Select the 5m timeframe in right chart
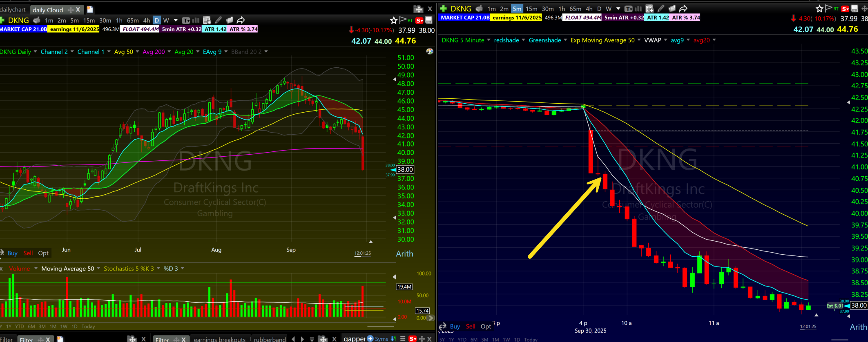Image resolution: width=868 pixels, height=342 pixels. [517, 9]
